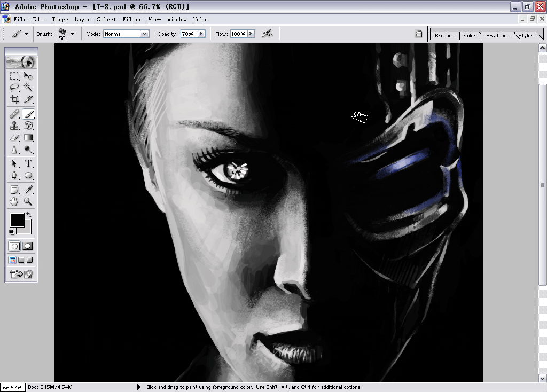Select the Path Selection tool
547x392 pixels.
[14, 163]
